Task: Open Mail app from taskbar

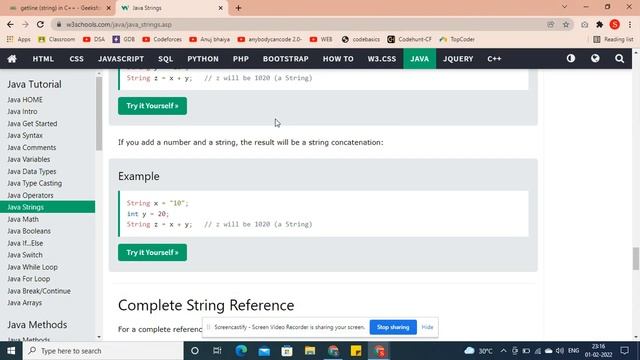Action: point(264,351)
